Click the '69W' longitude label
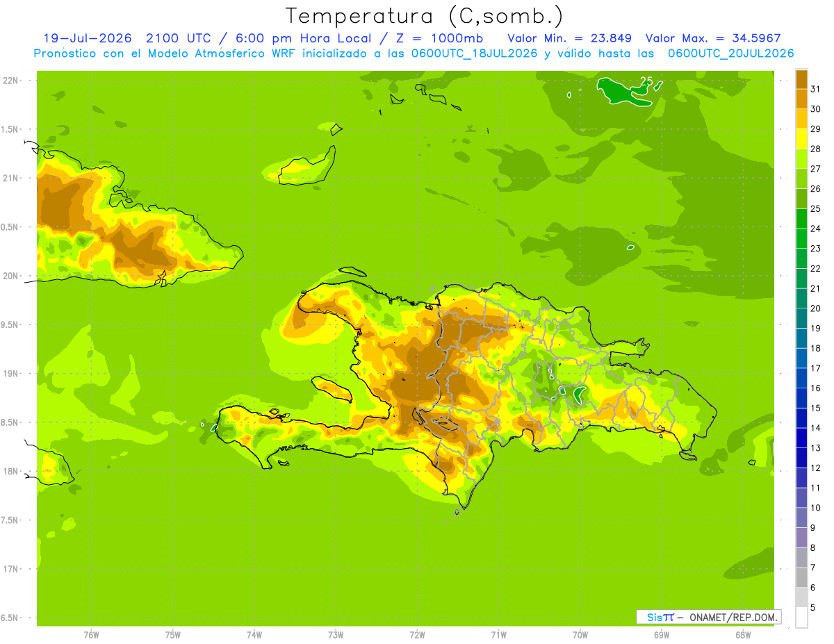The image size is (834, 644). [x=662, y=635]
